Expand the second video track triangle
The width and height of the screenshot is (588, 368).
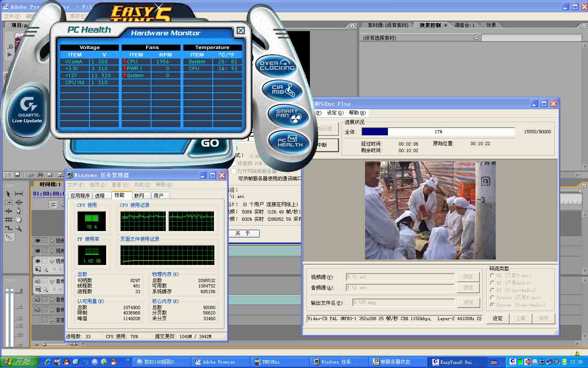(52, 251)
